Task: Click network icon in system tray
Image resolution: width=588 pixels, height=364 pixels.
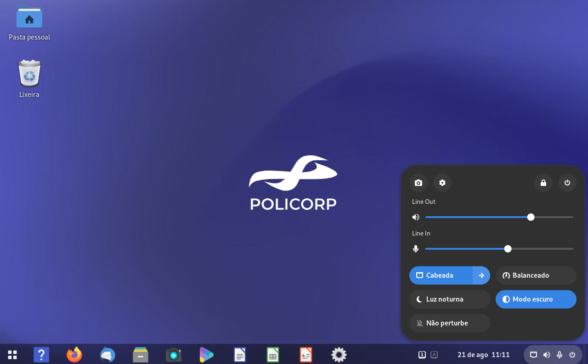Action: click(x=533, y=354)
